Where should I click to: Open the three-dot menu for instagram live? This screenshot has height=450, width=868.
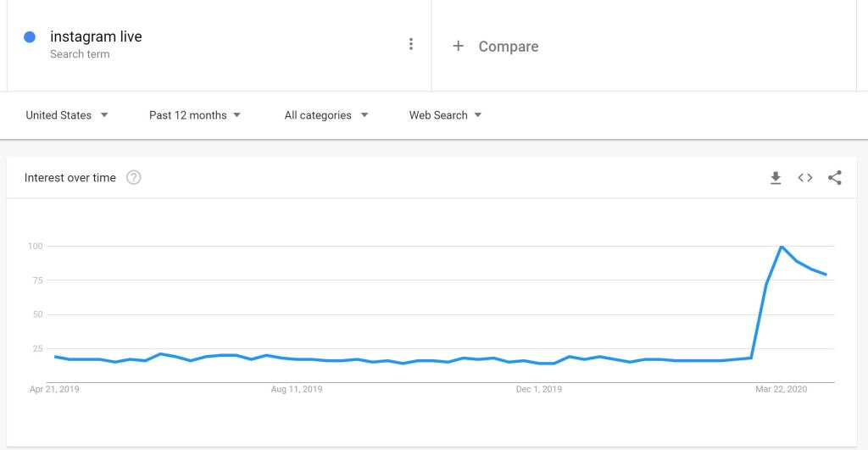point(411,44)
